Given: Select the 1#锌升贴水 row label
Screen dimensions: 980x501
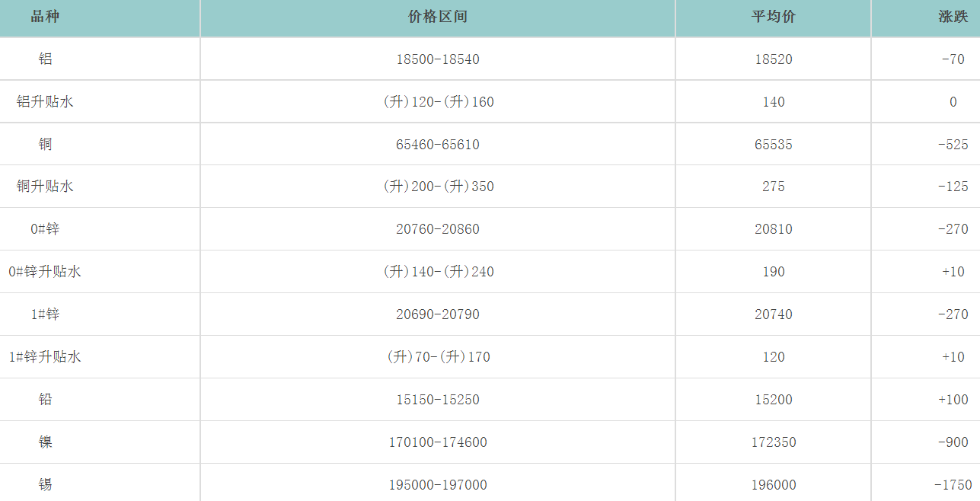Looking at the screenshot, I should (45, 357).
